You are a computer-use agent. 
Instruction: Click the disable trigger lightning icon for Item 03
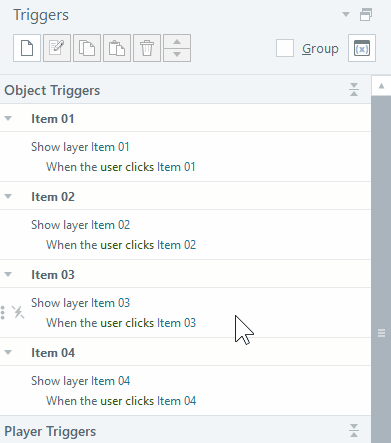point(18,312)
